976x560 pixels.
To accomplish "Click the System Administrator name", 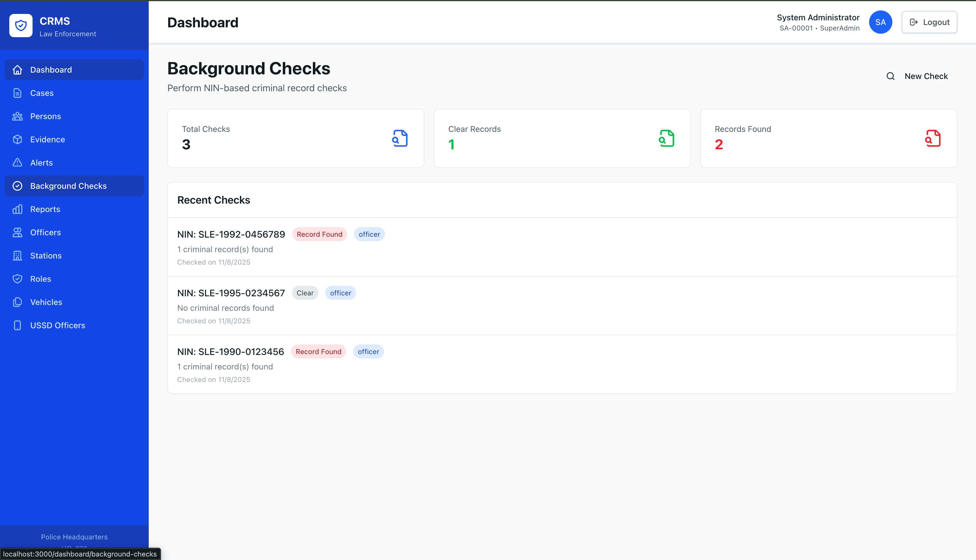I will [x=818, y=17].
